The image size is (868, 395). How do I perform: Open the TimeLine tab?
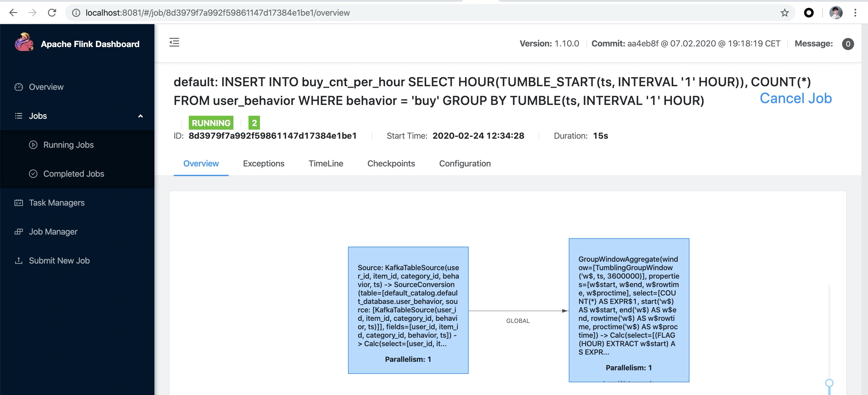(x=325, y=163)
